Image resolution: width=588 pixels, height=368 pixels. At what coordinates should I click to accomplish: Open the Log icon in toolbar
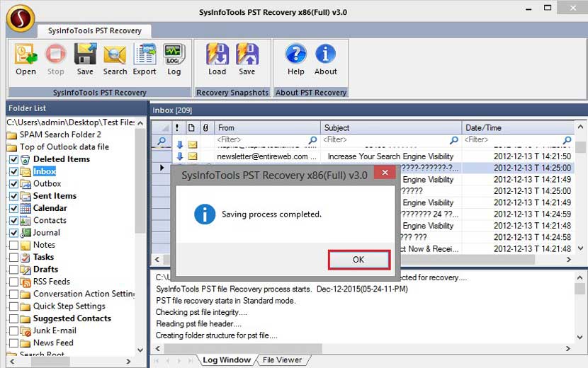click(x=174, y=59)
